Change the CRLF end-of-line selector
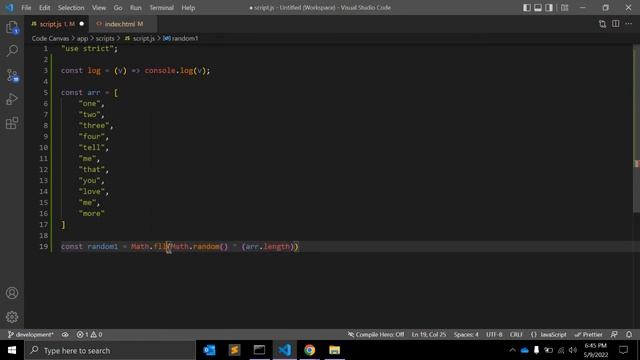 [x=516, y=335]
